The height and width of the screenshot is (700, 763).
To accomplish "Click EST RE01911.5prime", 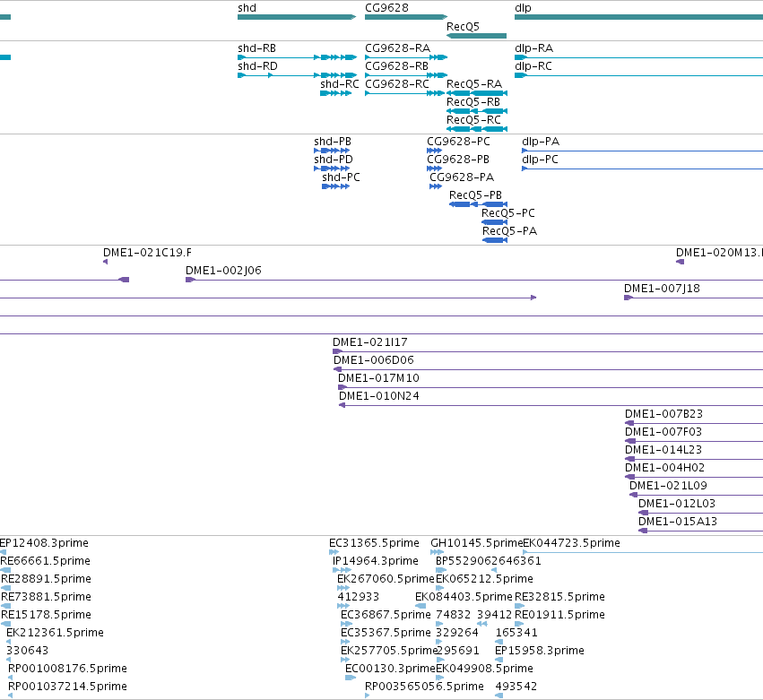I will pyautogui.click(x=519, y=624).
